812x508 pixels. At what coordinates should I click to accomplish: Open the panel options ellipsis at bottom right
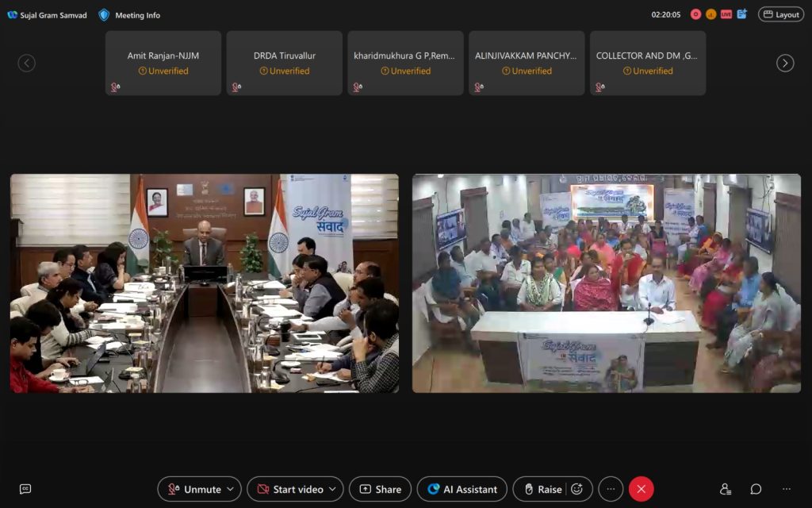click(x=786, y=489)
